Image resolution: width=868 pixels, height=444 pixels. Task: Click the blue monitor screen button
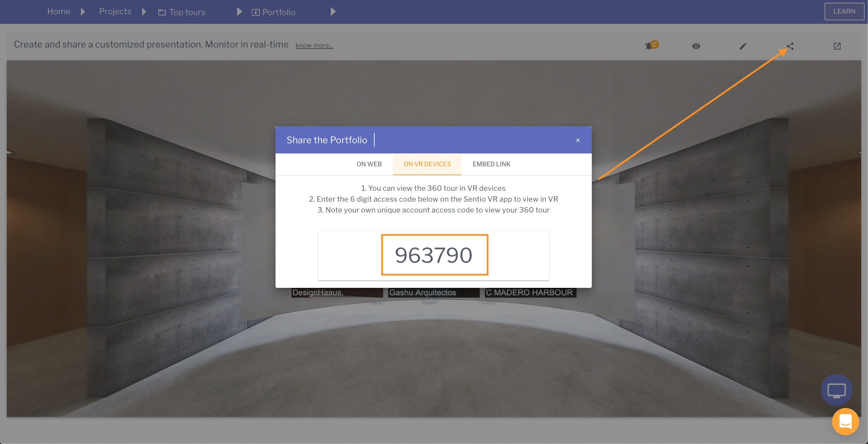pos(836,390)
